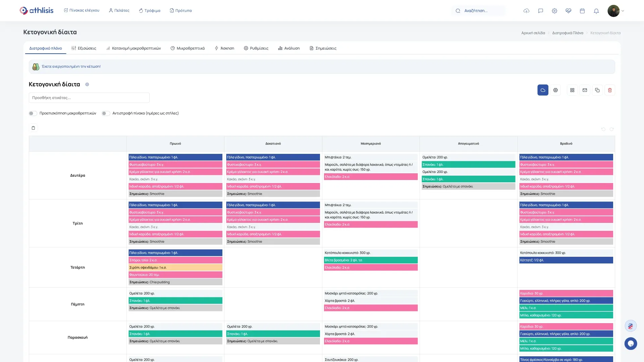Open the notifications bell icon
The image size is (644, 362).
tap(596, 11)
